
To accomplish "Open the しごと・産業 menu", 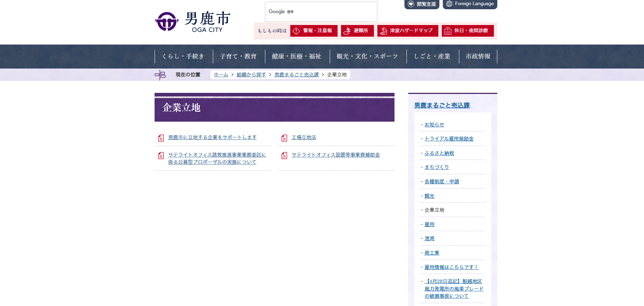I will point(433,57).
